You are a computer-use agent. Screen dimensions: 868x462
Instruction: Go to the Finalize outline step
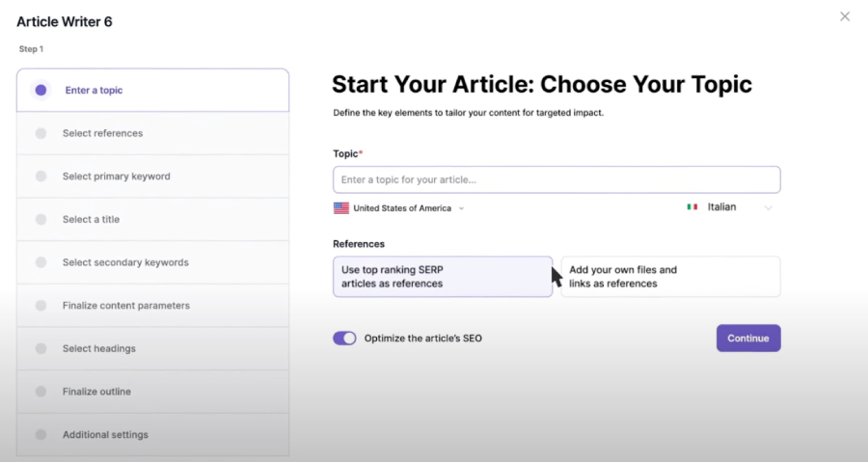152,392
